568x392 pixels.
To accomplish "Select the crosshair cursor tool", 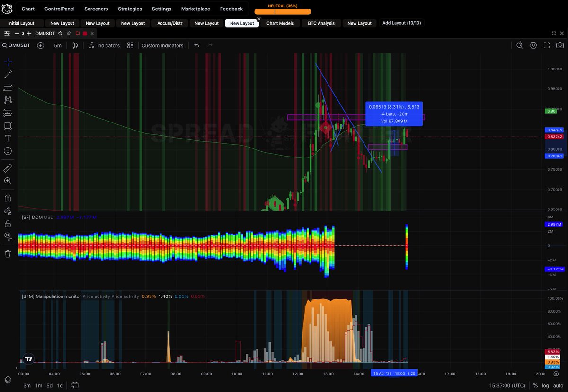I will [x=8, y=62].
